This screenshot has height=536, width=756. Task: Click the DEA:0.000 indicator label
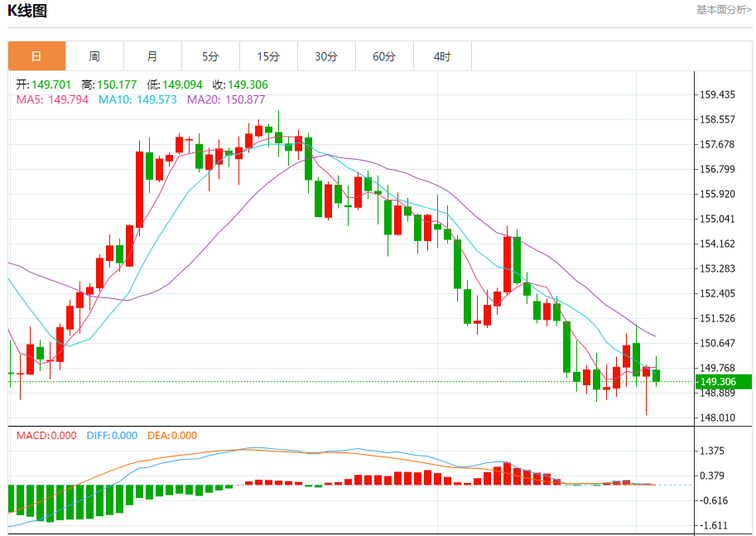pyautogui.click(x=172, y=436)
